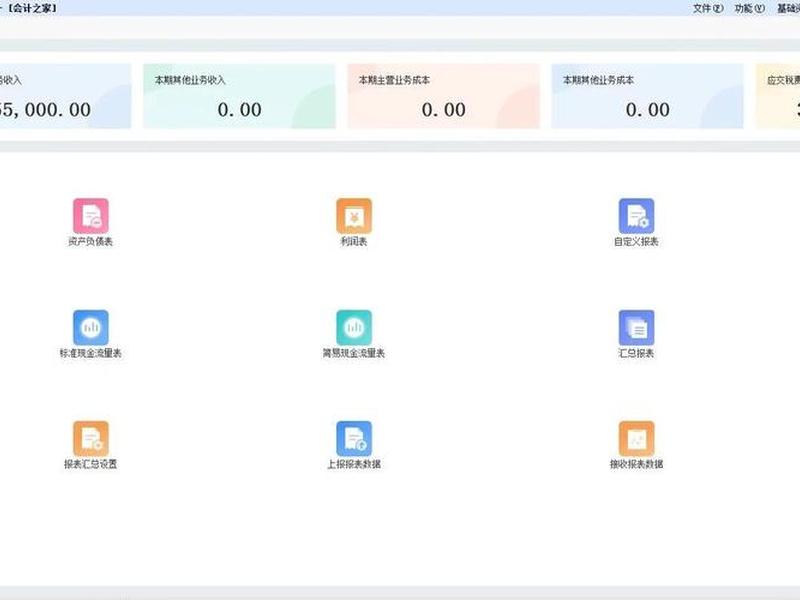Viewport: 800px width, 600px height.
Task: Click the 0.00 value under 本期其他业务收入
Action: [239, 110]
